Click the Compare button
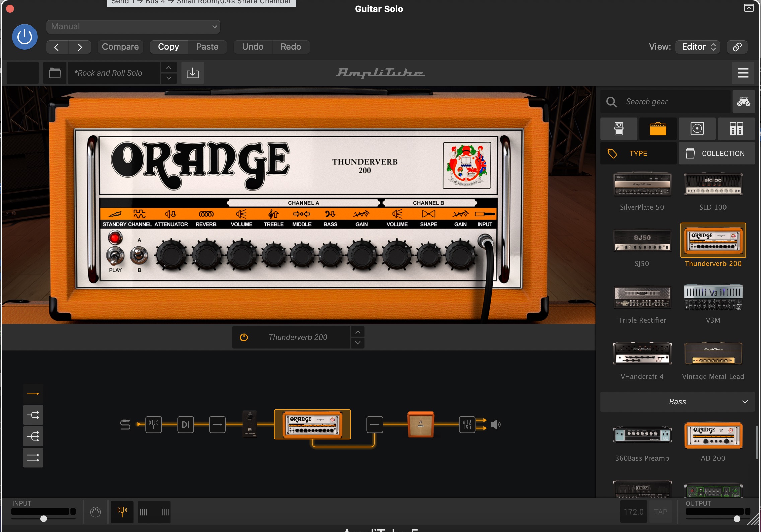761x532 pixels. tap(120, 47)
